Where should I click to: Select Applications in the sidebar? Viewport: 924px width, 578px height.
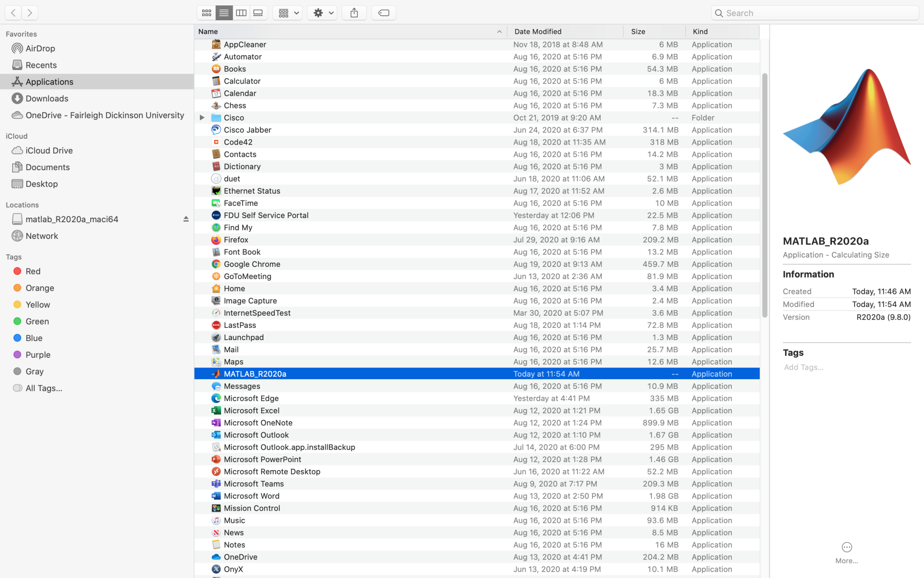tap(97, 82)
